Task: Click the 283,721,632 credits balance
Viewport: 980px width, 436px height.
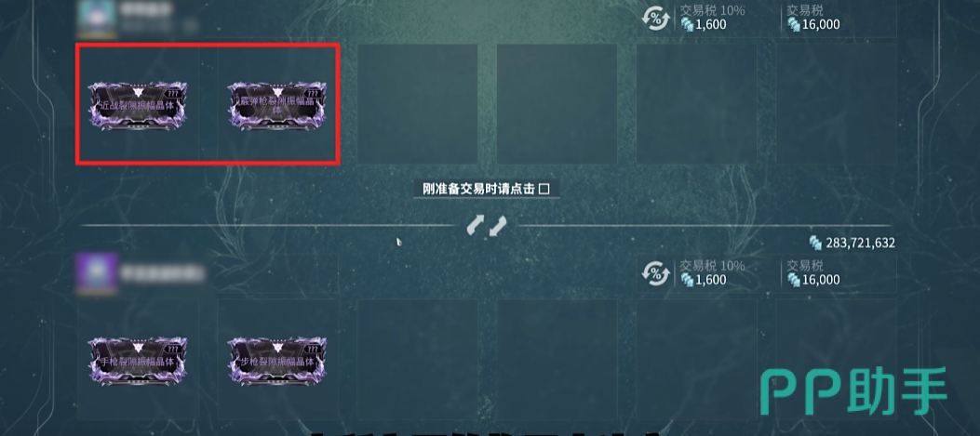Action: coord(861,243)
